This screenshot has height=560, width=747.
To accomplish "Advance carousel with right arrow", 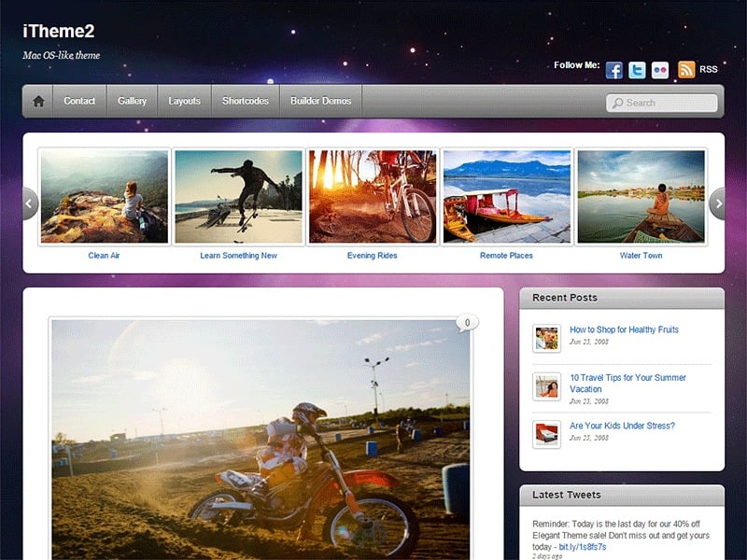I will (x=718, y=203).
